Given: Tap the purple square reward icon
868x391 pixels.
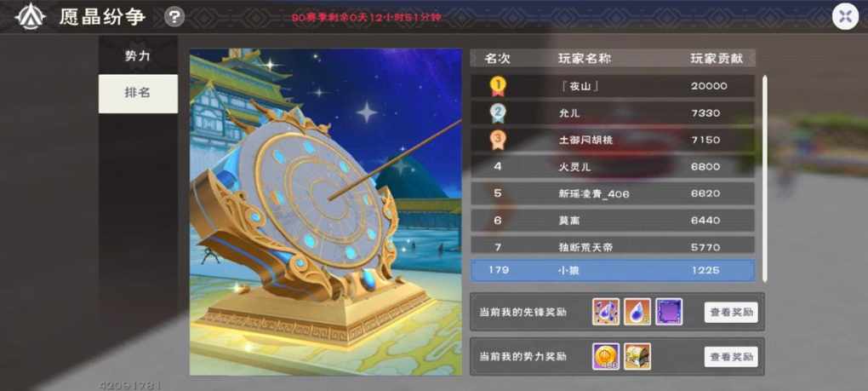Looking at the screenshot, I should coord(669,312).
